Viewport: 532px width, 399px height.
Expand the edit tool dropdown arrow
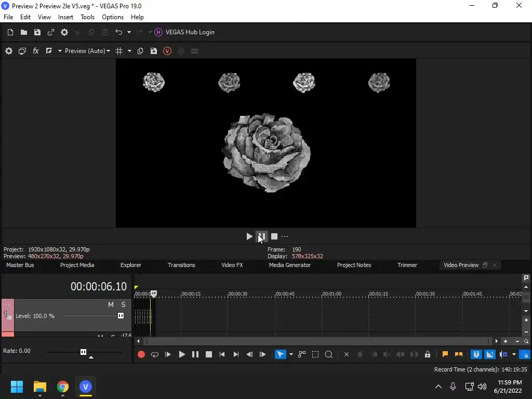(291, 354)
